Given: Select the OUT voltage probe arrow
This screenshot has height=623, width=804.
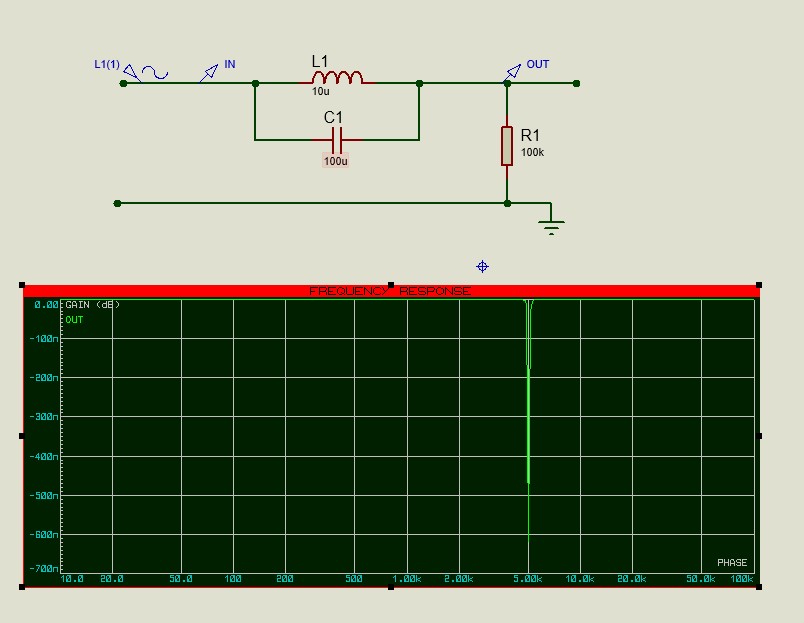Looking at the screenshot, I should pos(513,72).
